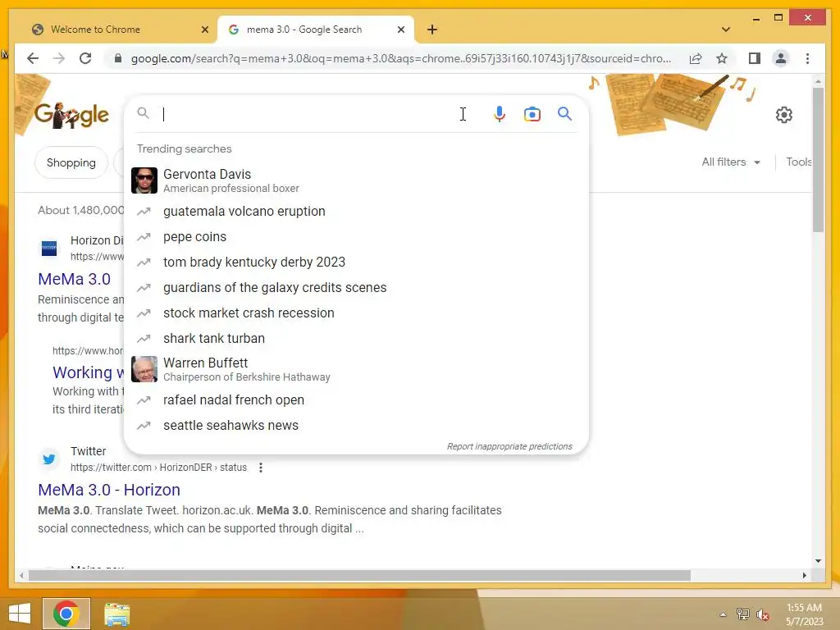Open the Twitter result more options dots
The height and width of the screenshot is (630, 840).
click(260, 468)
